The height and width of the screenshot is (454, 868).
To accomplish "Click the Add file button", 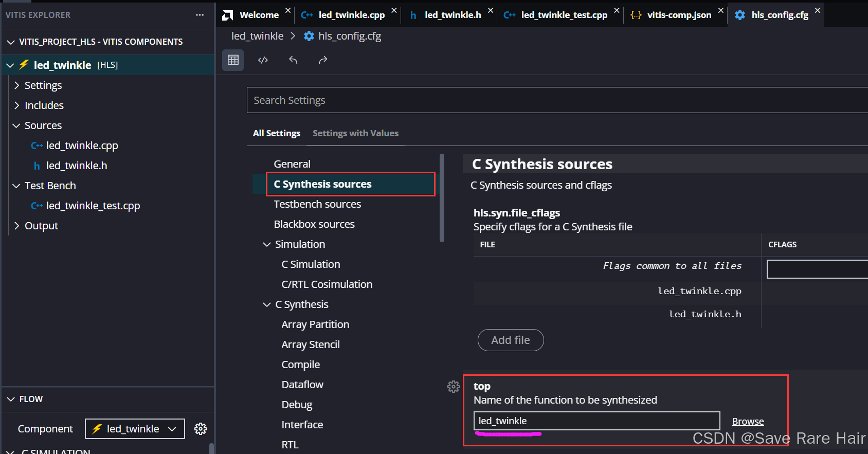I will (x=511, y=340).
